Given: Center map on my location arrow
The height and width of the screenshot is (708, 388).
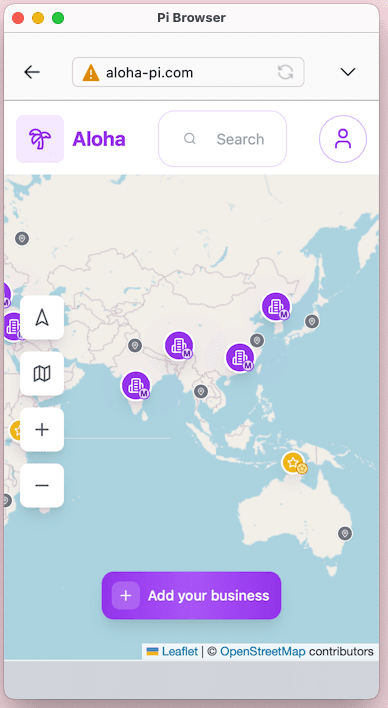Looking at the screenshot, I should pyautogui.click(x=42, y=318).
